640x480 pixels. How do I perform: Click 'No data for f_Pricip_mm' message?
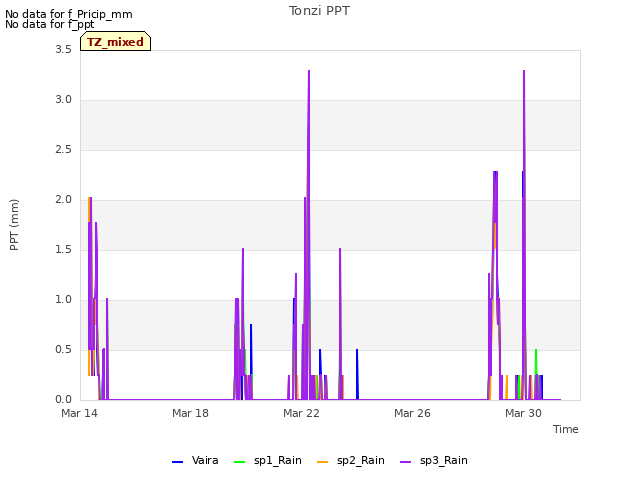(x=69, y=14)
